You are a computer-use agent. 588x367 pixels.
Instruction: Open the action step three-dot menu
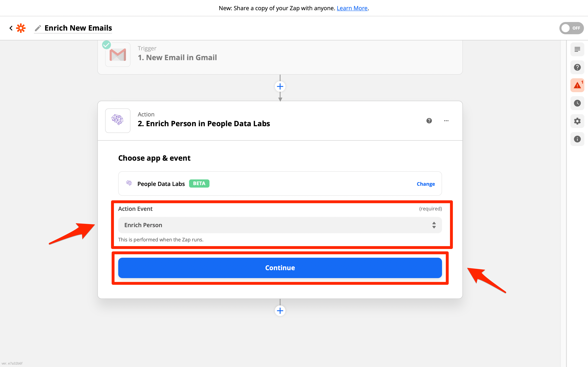click(x=446, y=121)
